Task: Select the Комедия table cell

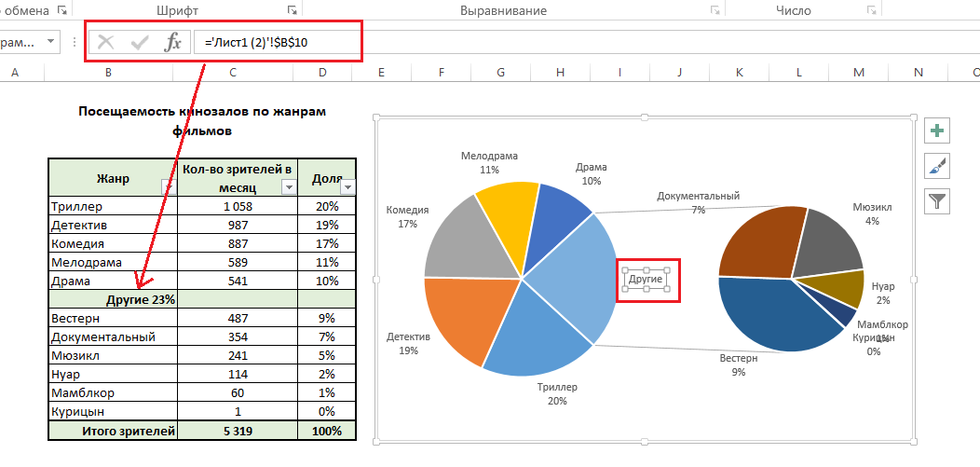Action: click(113, 244)
